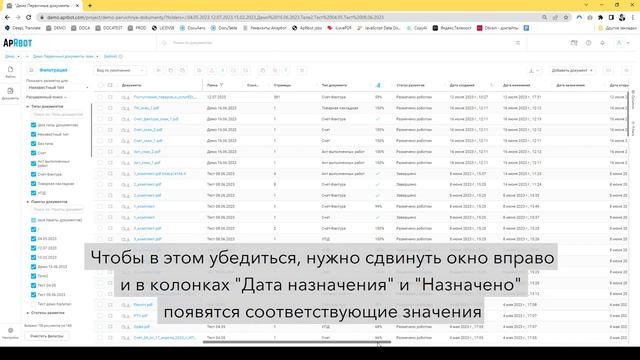Screen dimensions: 640x360
Task: Open the guide book icon in header
Action: pyautogui.click(x=574, y=42)
